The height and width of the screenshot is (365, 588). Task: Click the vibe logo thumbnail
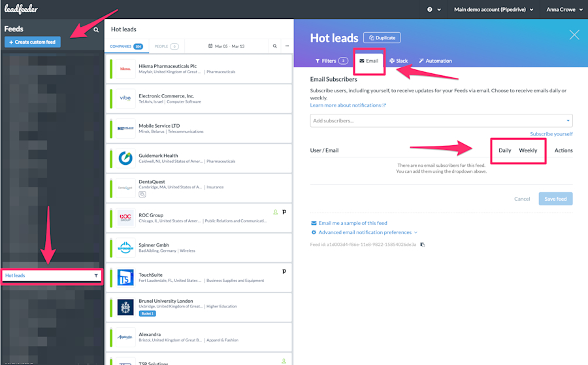[125, 98]
